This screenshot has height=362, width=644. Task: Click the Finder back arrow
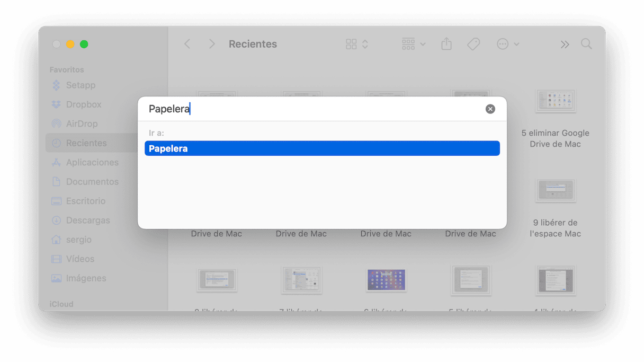coord(187,44)
